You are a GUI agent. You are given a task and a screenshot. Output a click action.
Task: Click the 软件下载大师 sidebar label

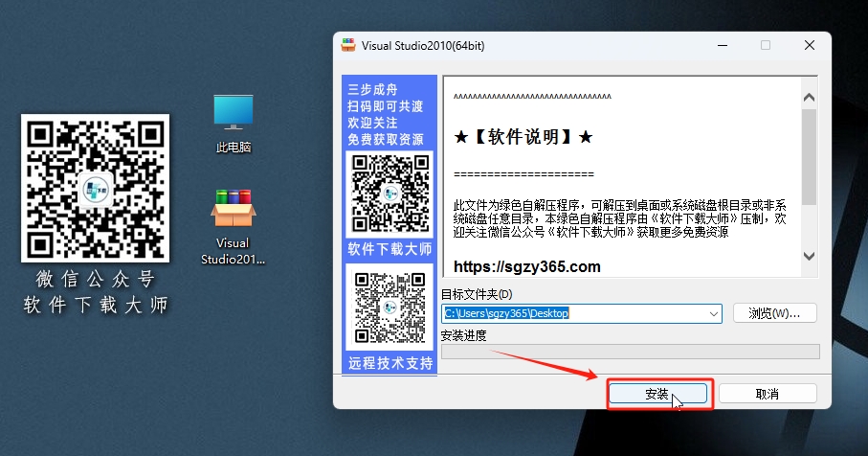389,249
